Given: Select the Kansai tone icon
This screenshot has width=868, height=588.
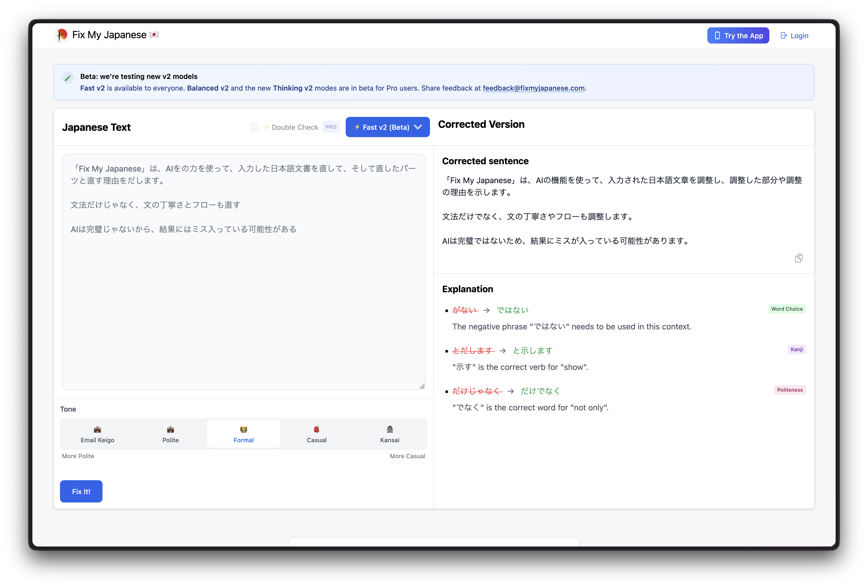Looking at the screenshot, I should pos(389,429).
